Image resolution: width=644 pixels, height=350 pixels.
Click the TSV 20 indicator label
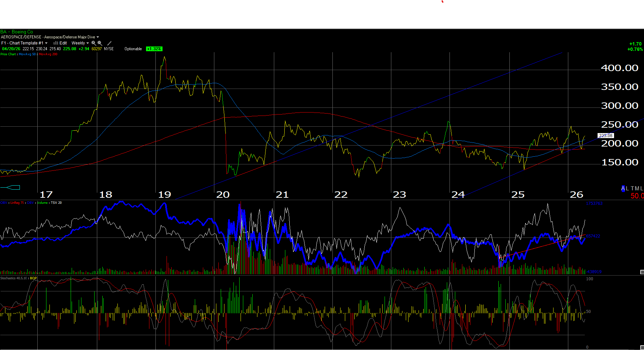click(x=56, y=203)
